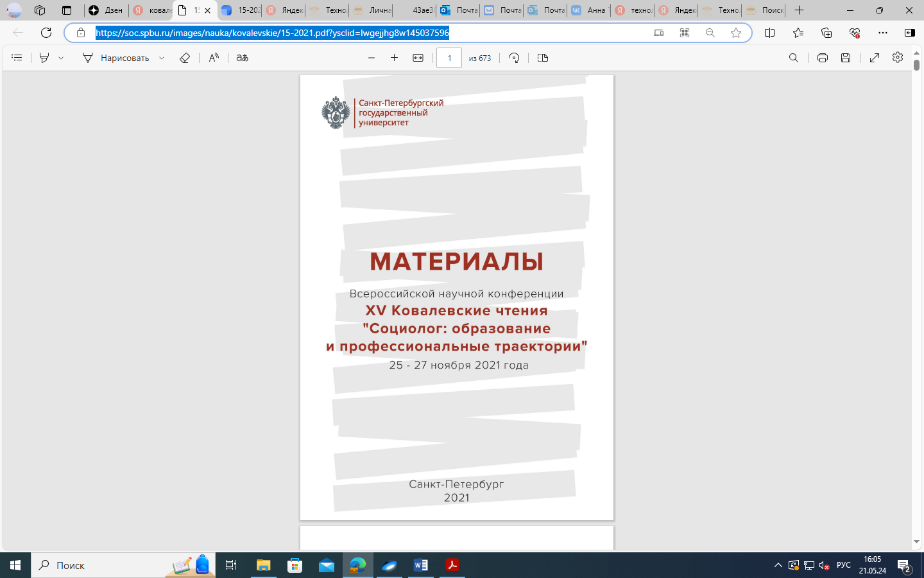Click the Всероссийской научной конференции line
The image size is (924, 578).
coord(456,294)
